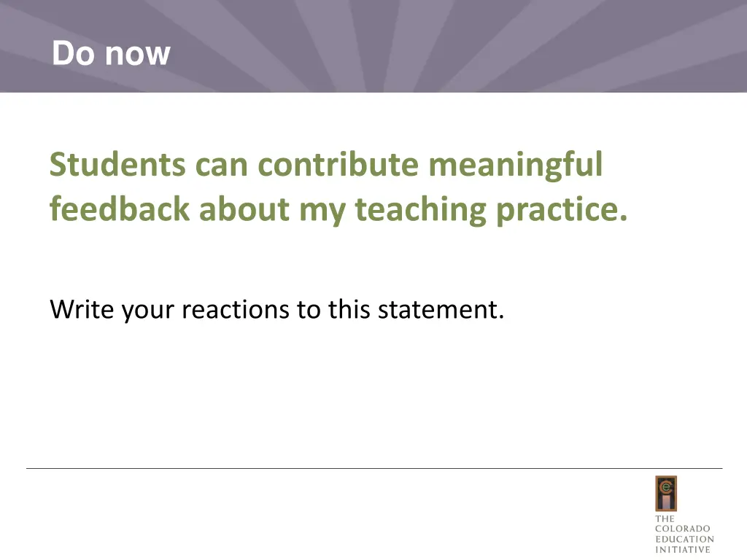Click the word "statement." in black text

[441, 309]
